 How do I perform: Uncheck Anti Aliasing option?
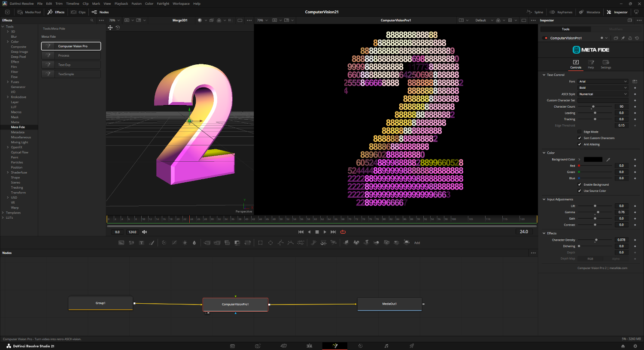coord(580,145)
